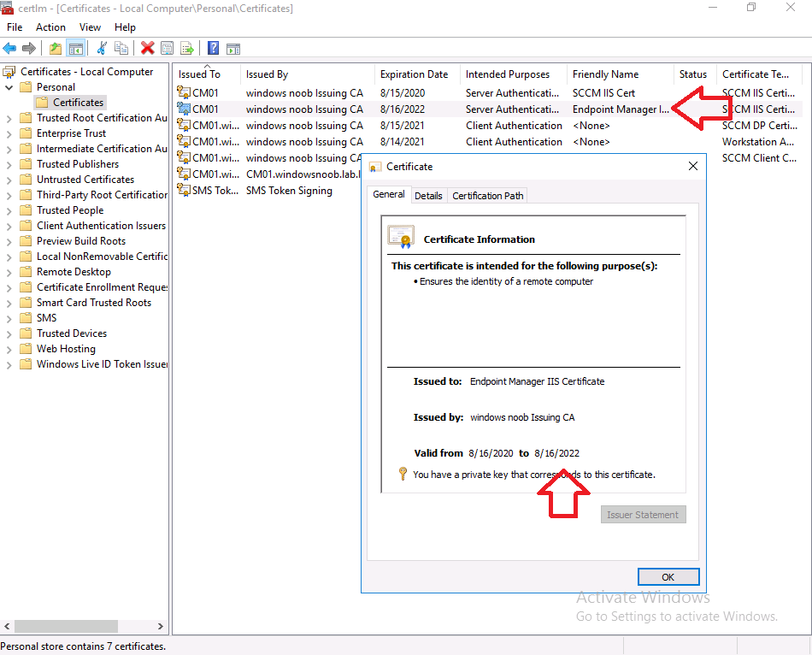Sort by the Intended Purposes column header
812x655 pixels.
513,74
